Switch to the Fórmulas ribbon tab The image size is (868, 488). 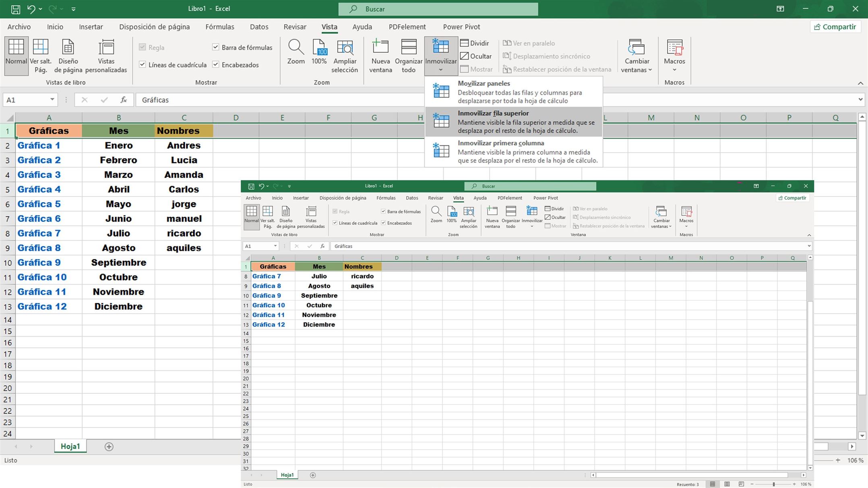click(219, 27)
